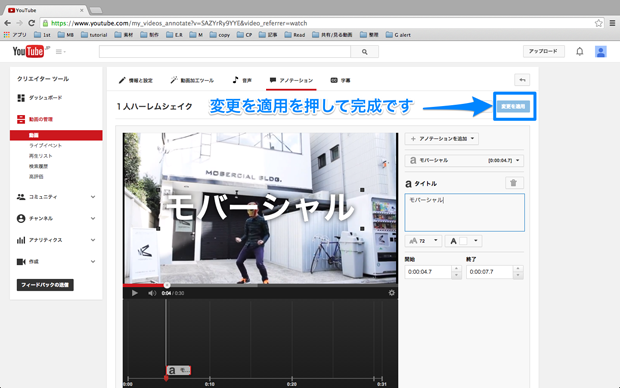
Task: Open the font size 72 dropdown
Action: [423, 241]
